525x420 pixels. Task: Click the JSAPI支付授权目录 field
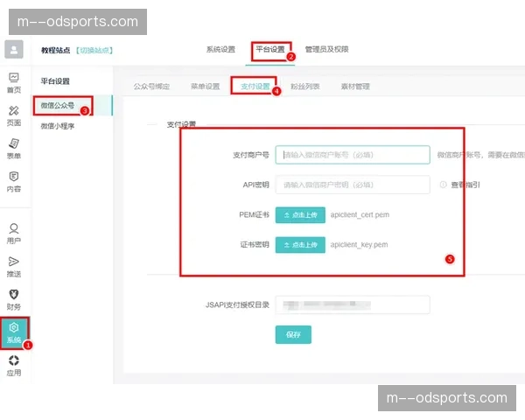(353, 304)
